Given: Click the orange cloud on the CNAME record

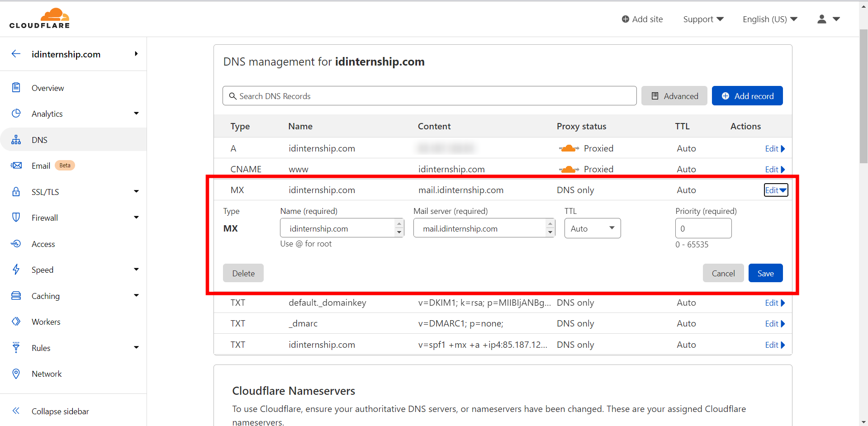Looking at the screenshot, I should point(569,169).
